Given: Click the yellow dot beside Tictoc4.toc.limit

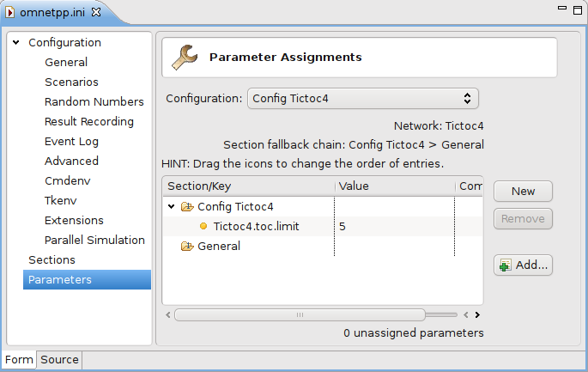Looking at the screenshot, I should (203, 226).
